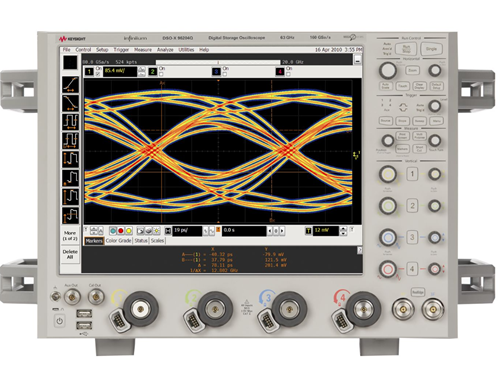Click the scroll arrow at the markers readout corner

(x=360, y=250)
